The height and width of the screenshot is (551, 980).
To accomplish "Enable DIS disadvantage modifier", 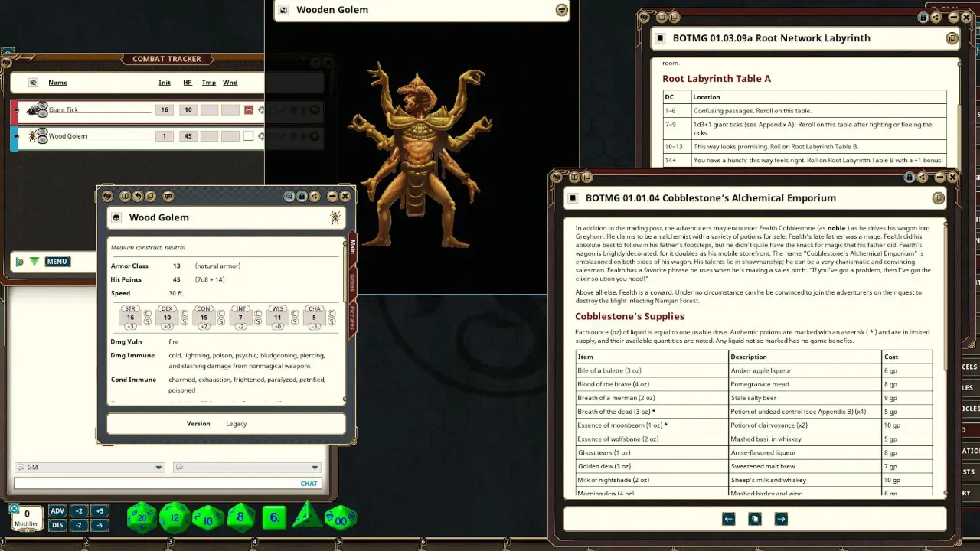I will [x=58, y=525].
